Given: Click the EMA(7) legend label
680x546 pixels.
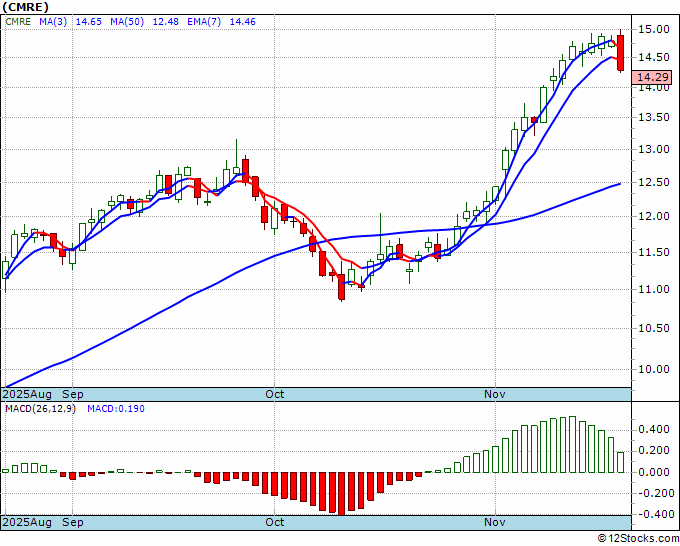Looking at the screenshot, I should click(204, 22).
